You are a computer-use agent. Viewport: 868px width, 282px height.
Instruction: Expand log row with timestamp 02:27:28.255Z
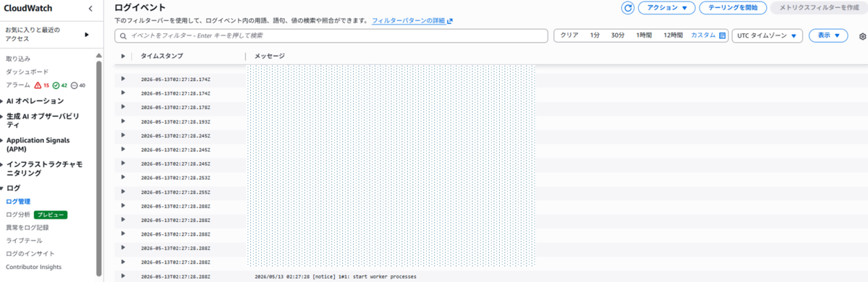[123, 192]
